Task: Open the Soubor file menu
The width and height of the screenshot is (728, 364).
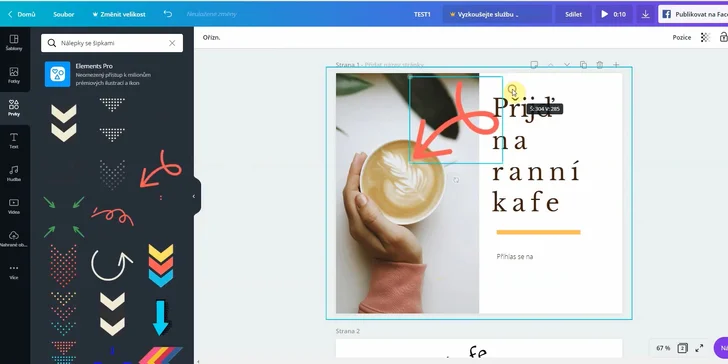Action: click(x=64, y=14)
